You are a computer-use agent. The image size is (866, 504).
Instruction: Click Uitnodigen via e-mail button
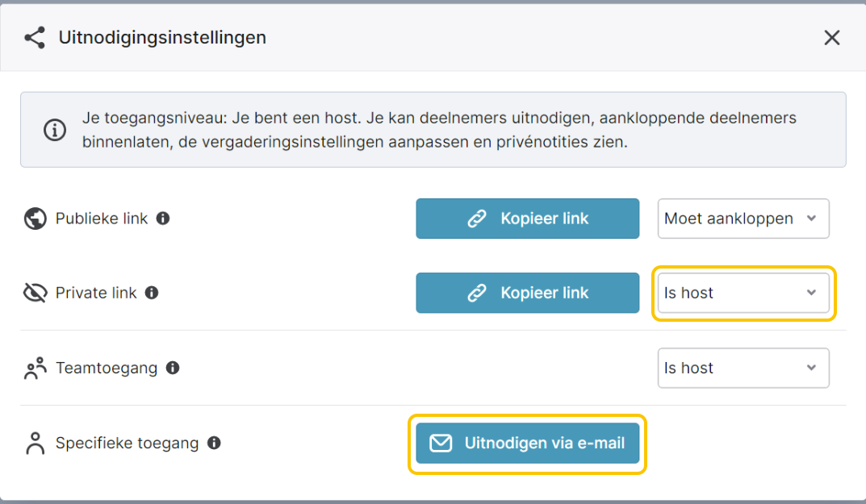[x=528, y=444]
